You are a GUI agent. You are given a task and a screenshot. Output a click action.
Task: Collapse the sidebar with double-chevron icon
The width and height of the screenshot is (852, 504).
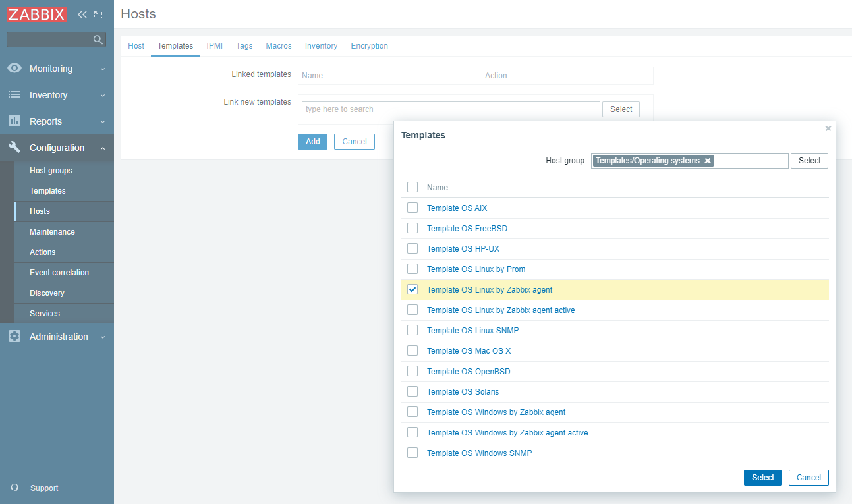pyautogui.click(x=82, y=14)
